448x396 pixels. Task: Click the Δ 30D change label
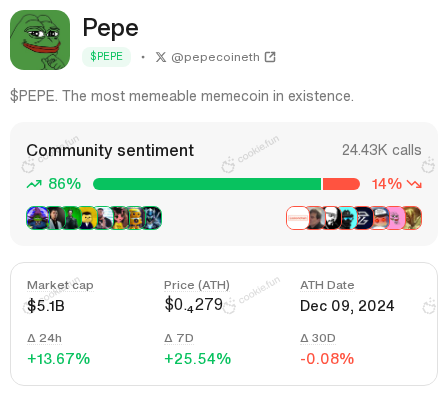pos(318,338)
